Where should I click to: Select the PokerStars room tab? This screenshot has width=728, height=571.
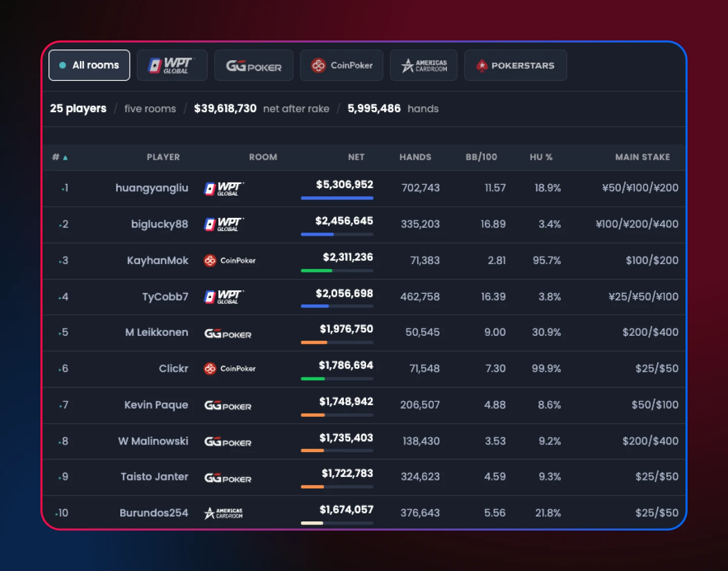(516, 65)
